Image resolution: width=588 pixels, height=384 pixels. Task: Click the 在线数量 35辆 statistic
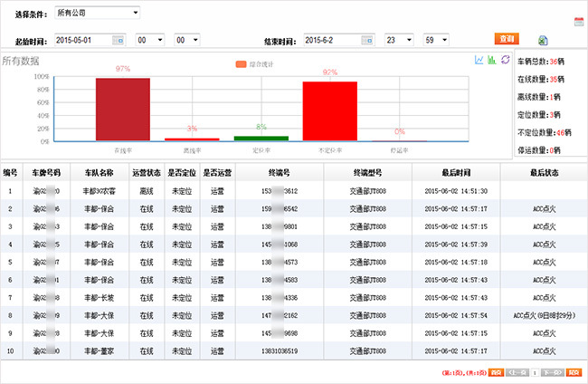click(x=541, y=79)
